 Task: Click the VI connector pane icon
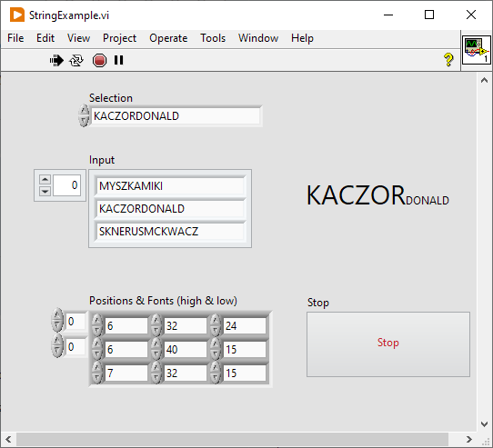pyautogui.click(x=477, y=50)
